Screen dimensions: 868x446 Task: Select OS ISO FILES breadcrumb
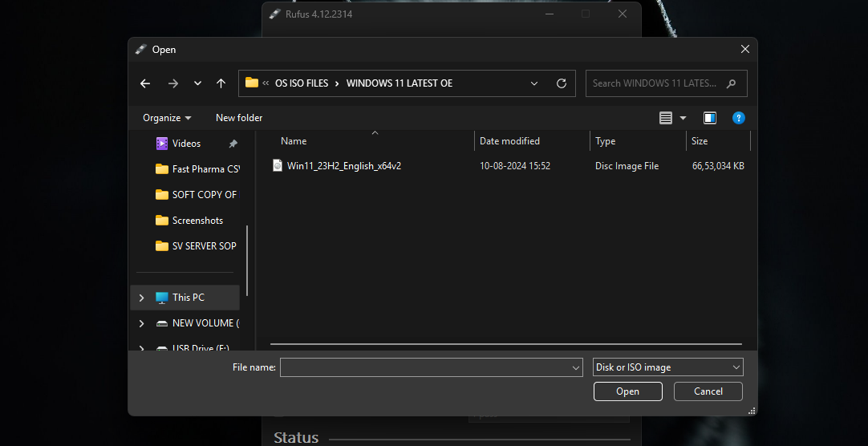tap(302, 83)
